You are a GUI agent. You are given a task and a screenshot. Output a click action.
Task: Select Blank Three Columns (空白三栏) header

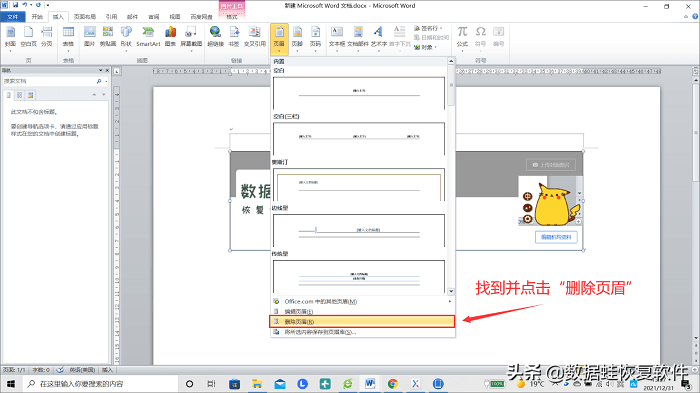[359, 138]
